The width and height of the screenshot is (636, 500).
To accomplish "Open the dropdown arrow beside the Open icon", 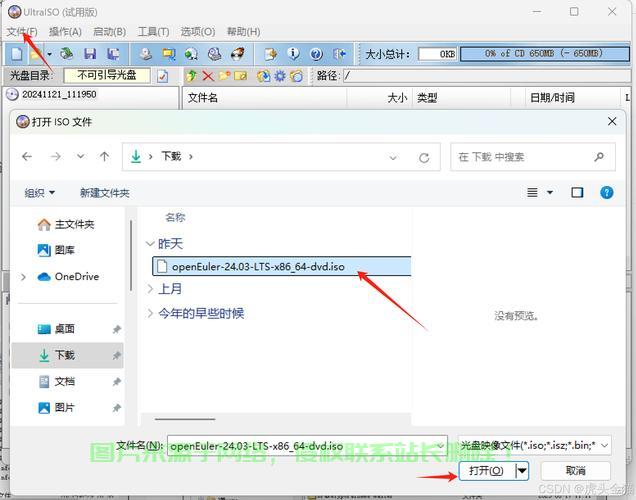I will [x=49, y=54].
